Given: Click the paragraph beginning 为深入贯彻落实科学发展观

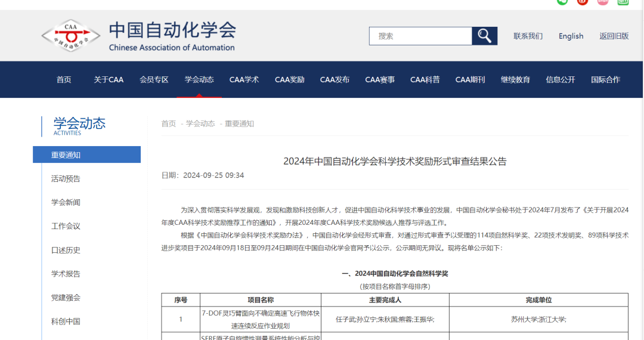Looking at the screenshot, I should 395,216.
